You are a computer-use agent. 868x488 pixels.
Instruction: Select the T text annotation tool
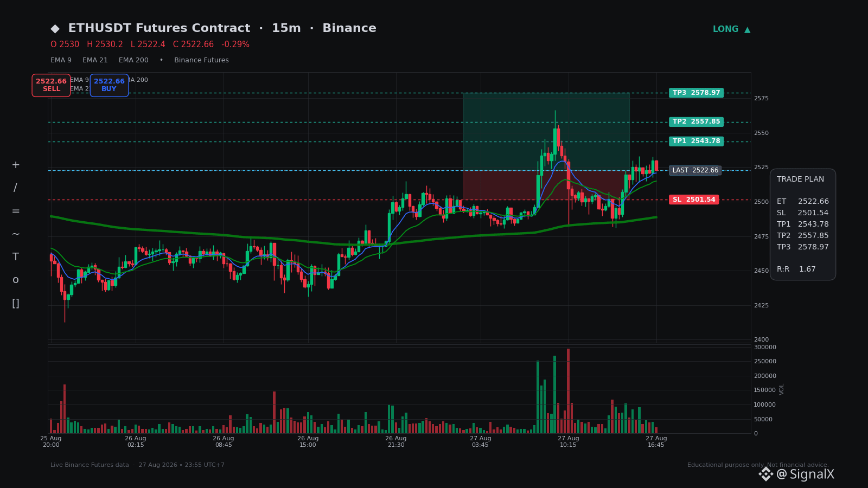(x=16, y=257)
